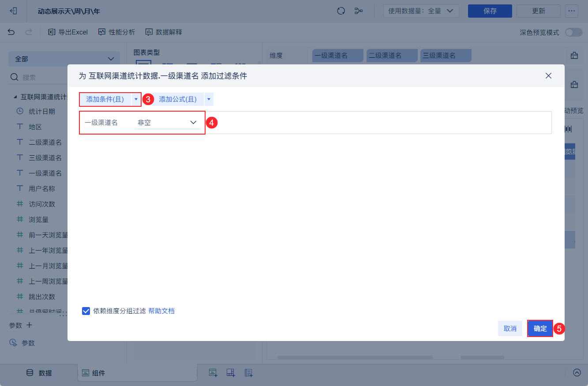Select the 前一天浏览量 field

[48, 235]
